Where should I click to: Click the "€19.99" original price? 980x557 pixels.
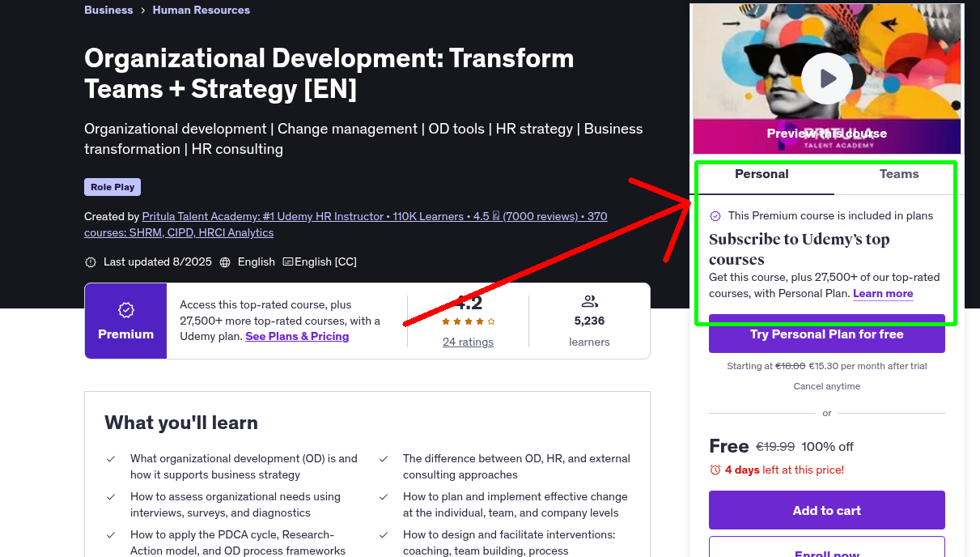pos(775,446)
